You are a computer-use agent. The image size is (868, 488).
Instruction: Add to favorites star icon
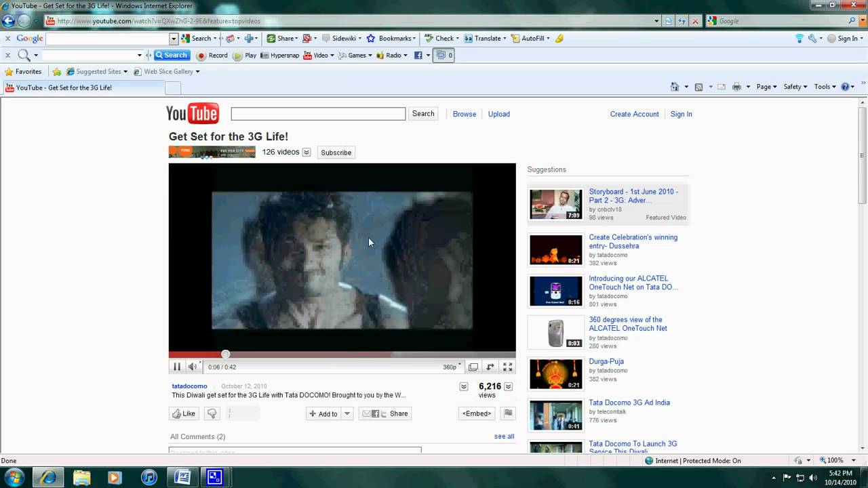(x=57, y=72)
